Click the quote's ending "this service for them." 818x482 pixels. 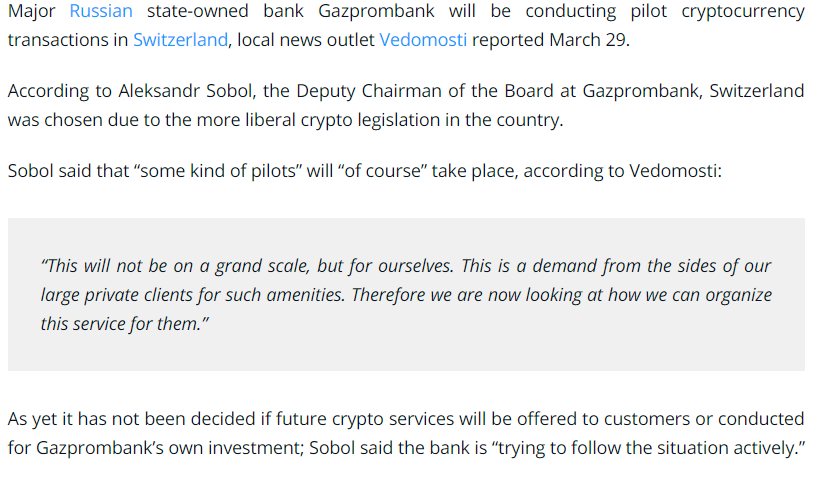[x=125, y=324]
